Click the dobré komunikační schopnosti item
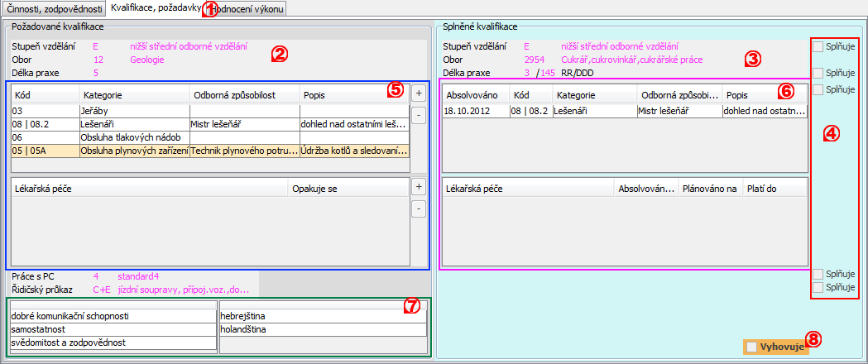Image resolution: width=868 pixels, height=364 pixels. click(x=108, y=315)
